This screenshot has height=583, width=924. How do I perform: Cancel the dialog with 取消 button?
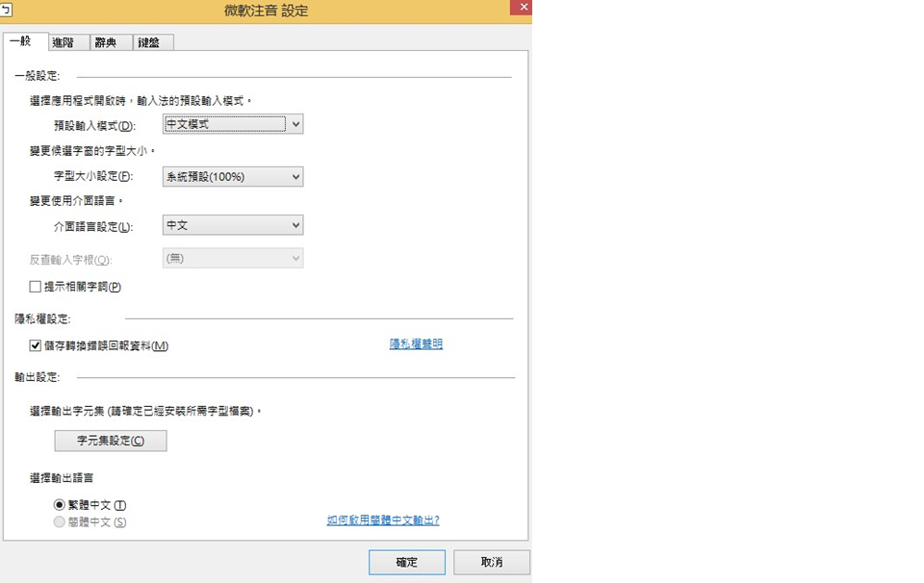pyautogui.click(x=492, y=563)
